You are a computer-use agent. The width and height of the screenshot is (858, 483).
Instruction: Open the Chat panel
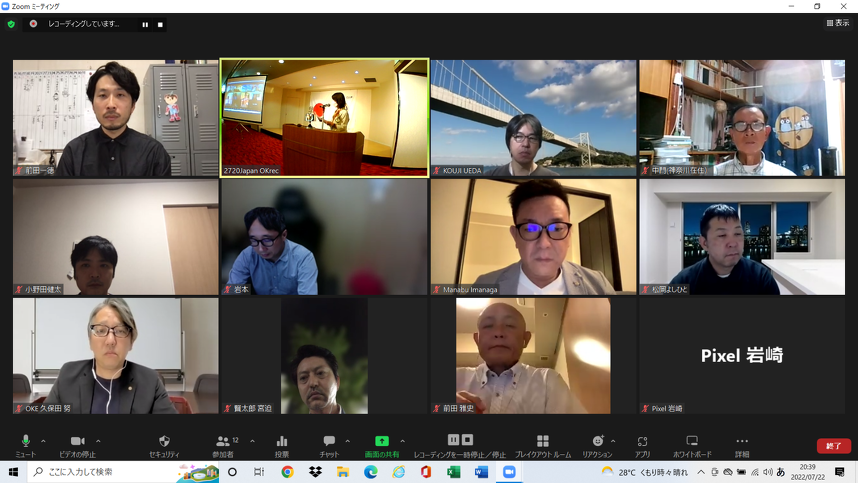[x=328, y=443]
